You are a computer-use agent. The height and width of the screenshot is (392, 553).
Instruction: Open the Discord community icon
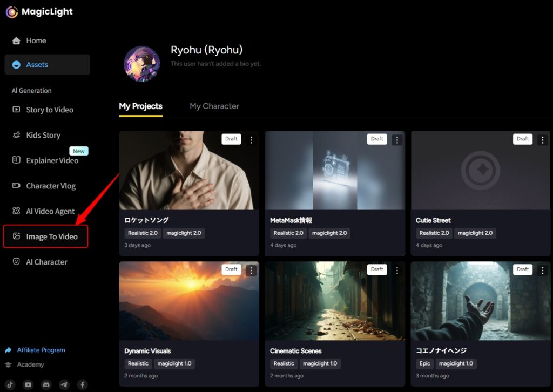46,384
